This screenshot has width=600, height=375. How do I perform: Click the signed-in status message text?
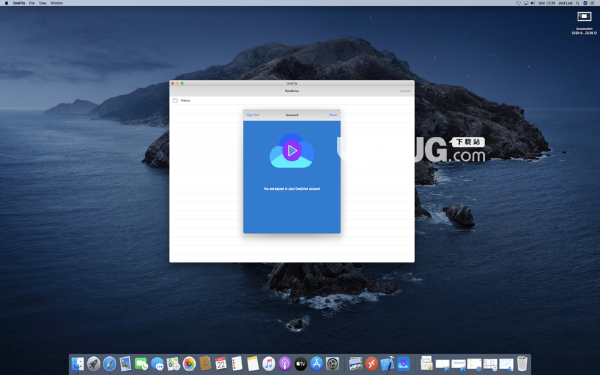click(292, 189)
